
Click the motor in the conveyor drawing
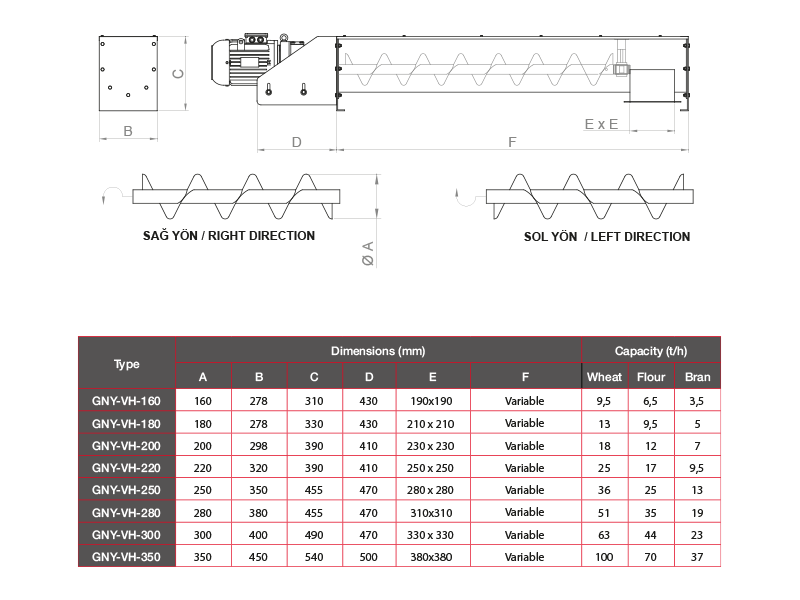[x=245, y=61]
